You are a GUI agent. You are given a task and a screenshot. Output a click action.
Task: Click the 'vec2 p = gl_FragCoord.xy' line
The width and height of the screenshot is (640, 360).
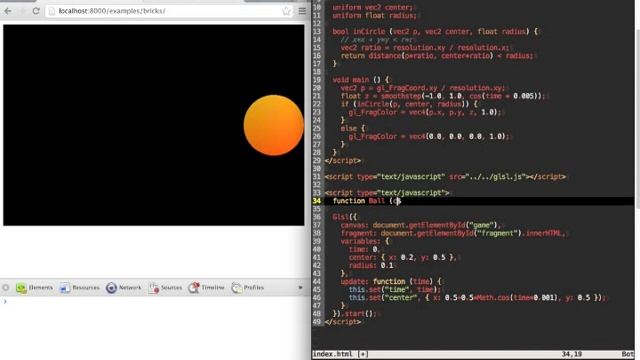tap(423, 88)
